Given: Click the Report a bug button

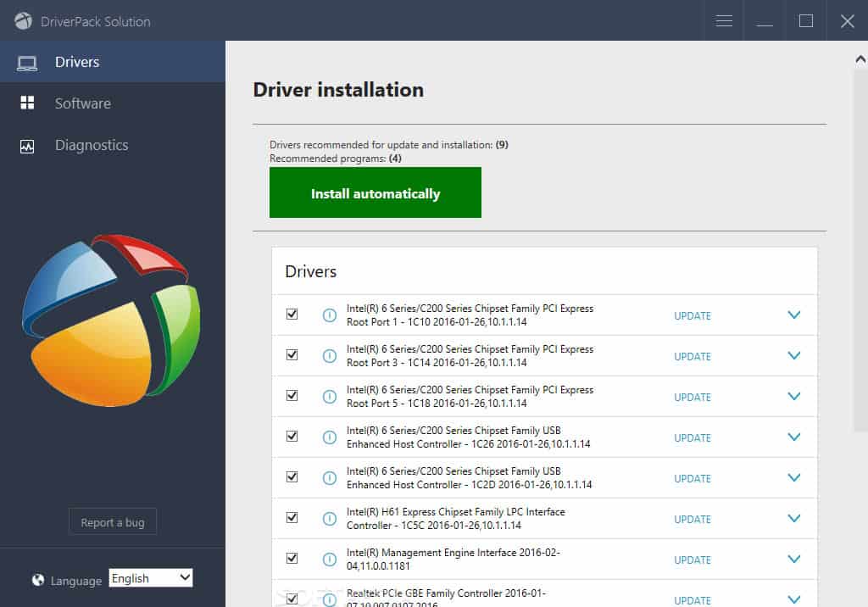Looking at the screenshot, I should (x=113, y=522).
